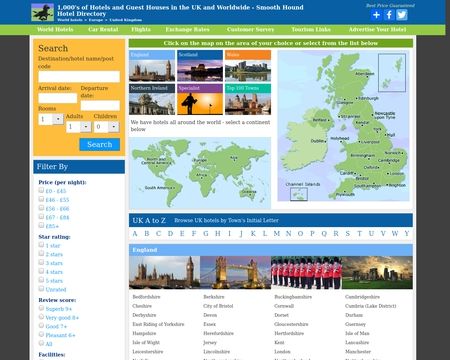The height and width of the screenshot is (360, 450).
Task: Open the Facebook icon in header
Action: click(389, 15)
